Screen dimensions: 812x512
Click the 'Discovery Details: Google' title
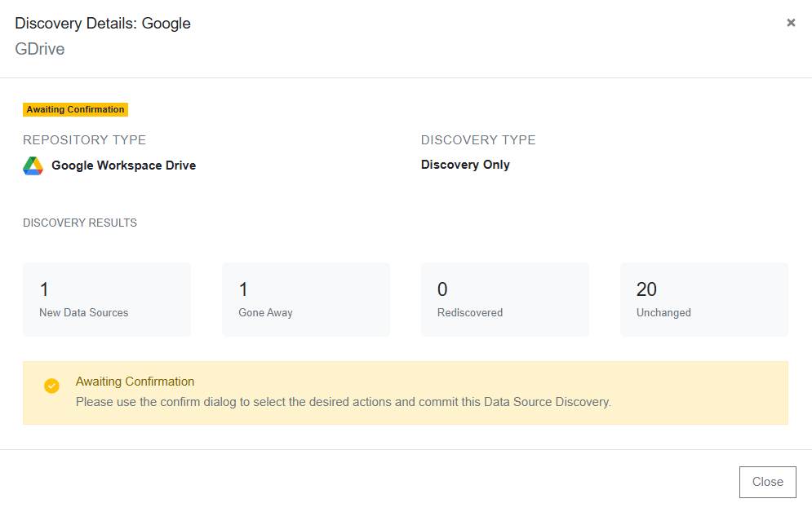tap(103, 24)
